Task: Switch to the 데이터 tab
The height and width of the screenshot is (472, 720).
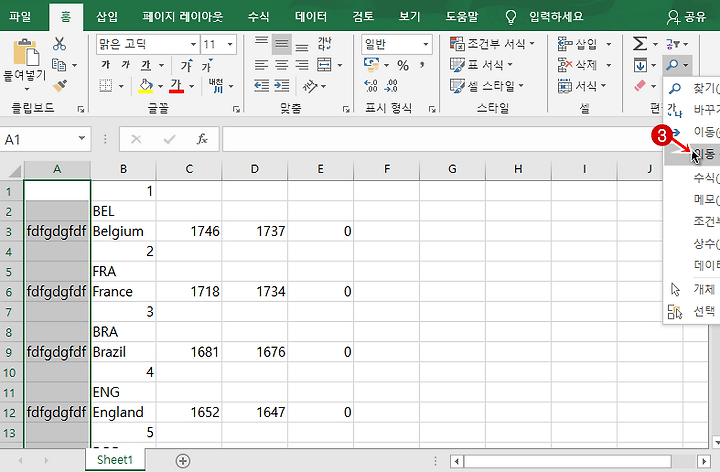Action: point(311,17)
